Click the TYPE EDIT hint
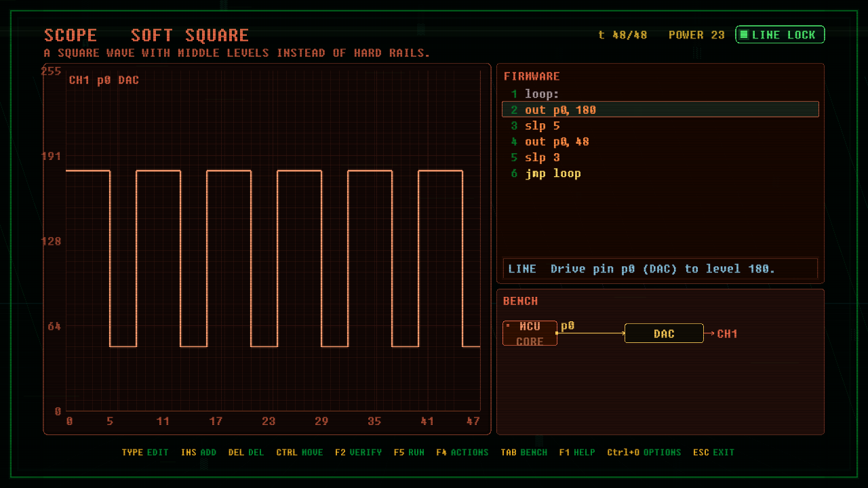The height and width of the screenshot is (488, 868). tap(145, 452)
